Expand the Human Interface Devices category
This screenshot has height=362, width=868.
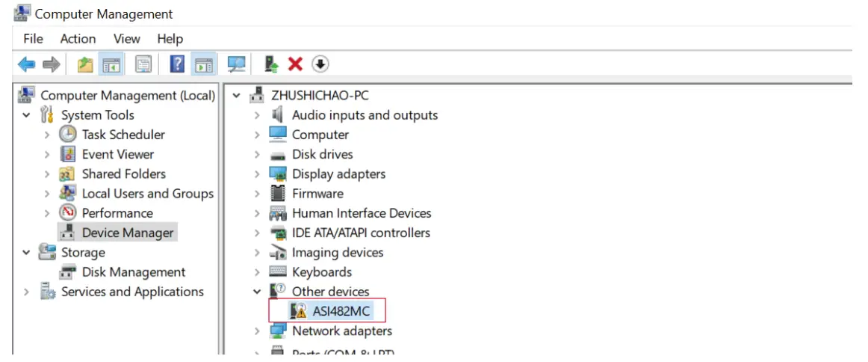pos(257,213)
